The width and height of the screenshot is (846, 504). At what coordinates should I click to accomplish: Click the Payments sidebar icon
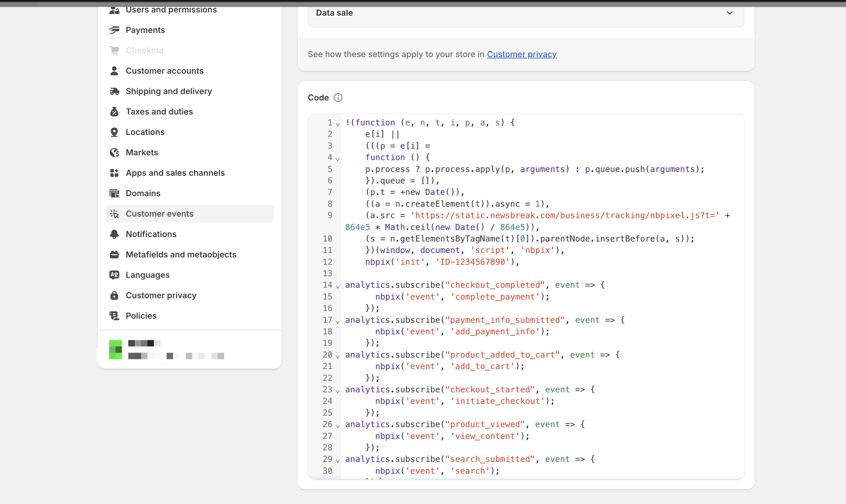click(x=114, y=30)
